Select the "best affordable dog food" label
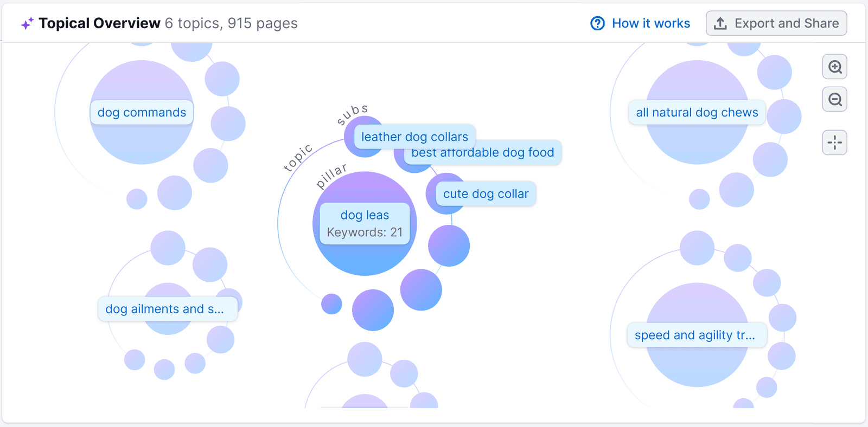Image resolution: width=868 pixels, height=427 pixels. (482, 152)
